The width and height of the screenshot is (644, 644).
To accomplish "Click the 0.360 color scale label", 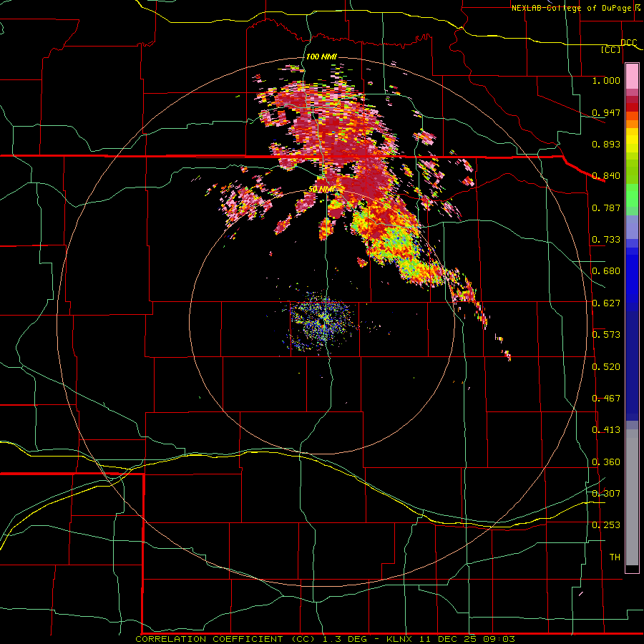I will pyautogui.click(x=606, y=462).
